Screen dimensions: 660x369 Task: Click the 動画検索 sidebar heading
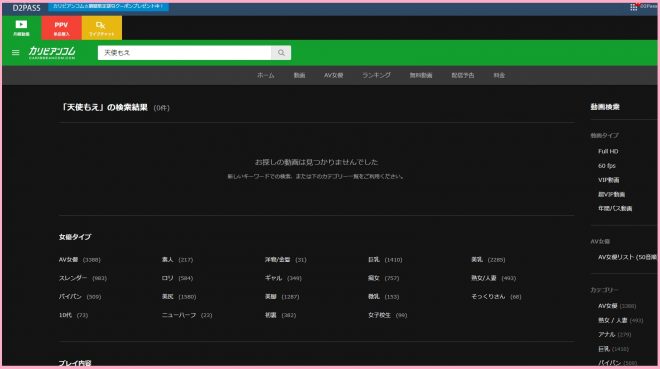pos(605,107)
